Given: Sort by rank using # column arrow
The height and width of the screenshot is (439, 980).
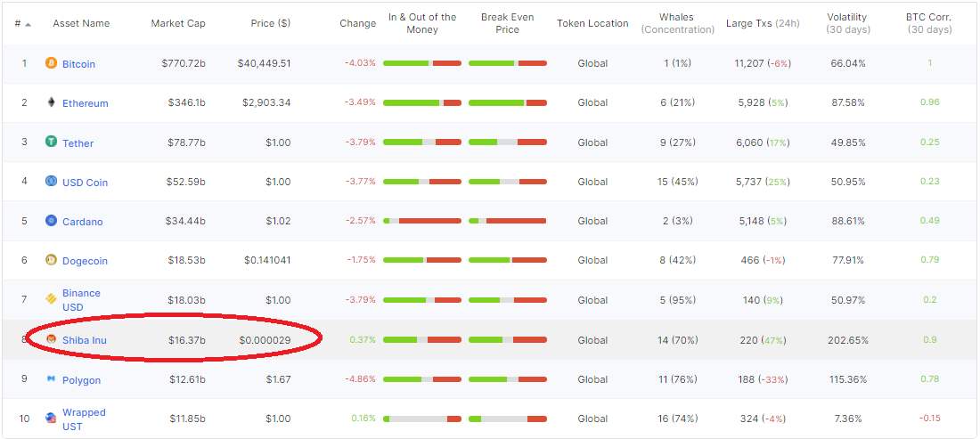Looking at the screenshot, I should tap(29, 24).
